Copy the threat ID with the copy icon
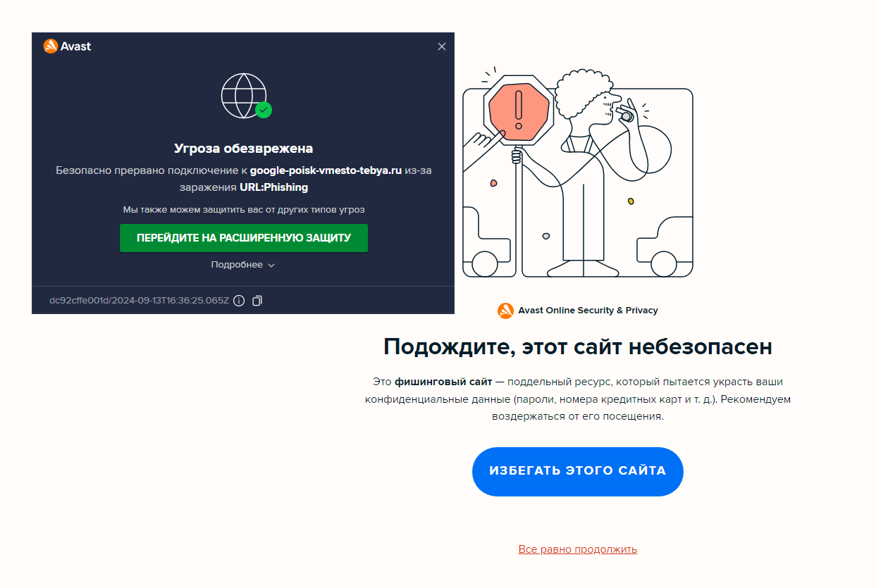 (257, 301)
